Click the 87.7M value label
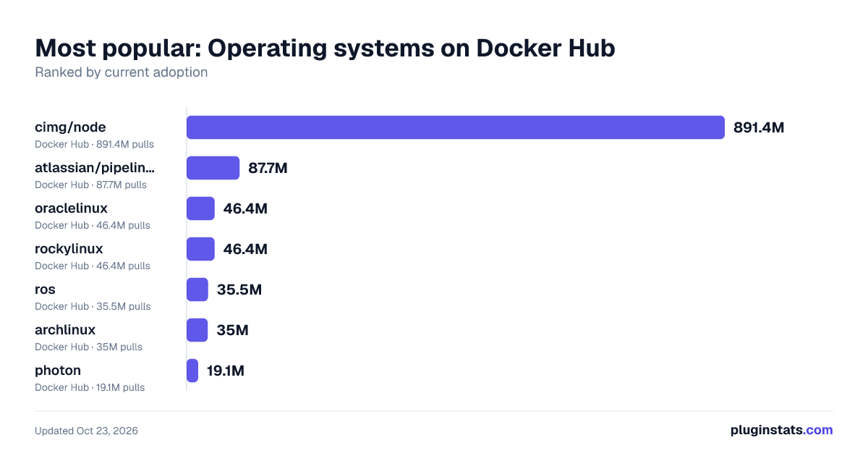The width and height of the screenshot is (868, 456). click(268, 168)
